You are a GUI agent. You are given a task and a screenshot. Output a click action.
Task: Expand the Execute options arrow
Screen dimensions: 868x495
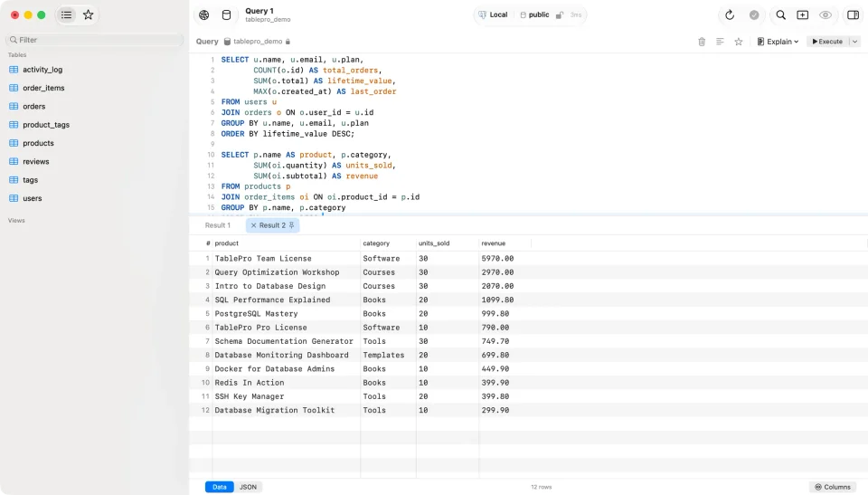(x=854, y=42)
